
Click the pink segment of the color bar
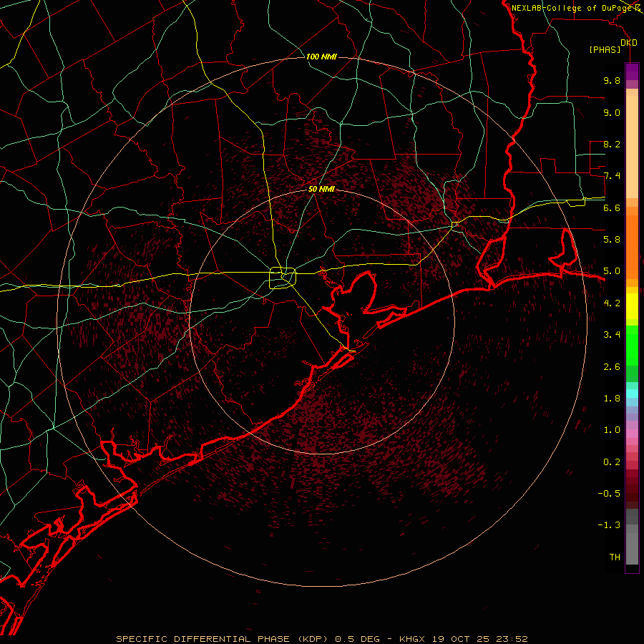[632, 434]
